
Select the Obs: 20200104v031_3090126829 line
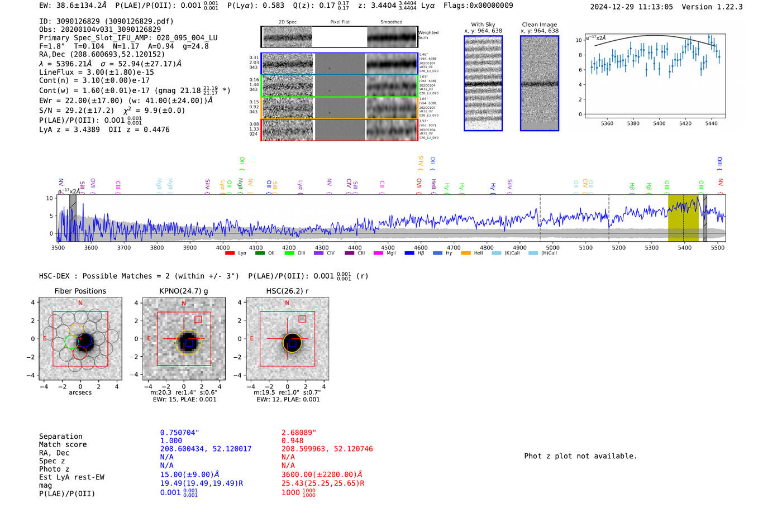100,30
